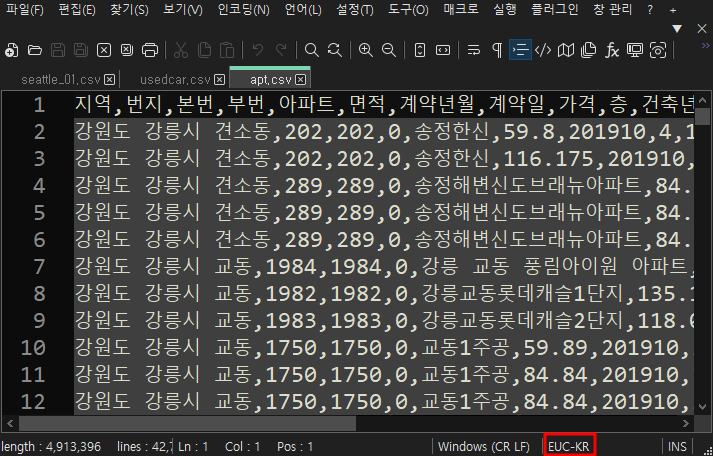713x456 pixels.
Task: Toggle synchronized vertical scrolling icon
Action: (x=420, y=50)
